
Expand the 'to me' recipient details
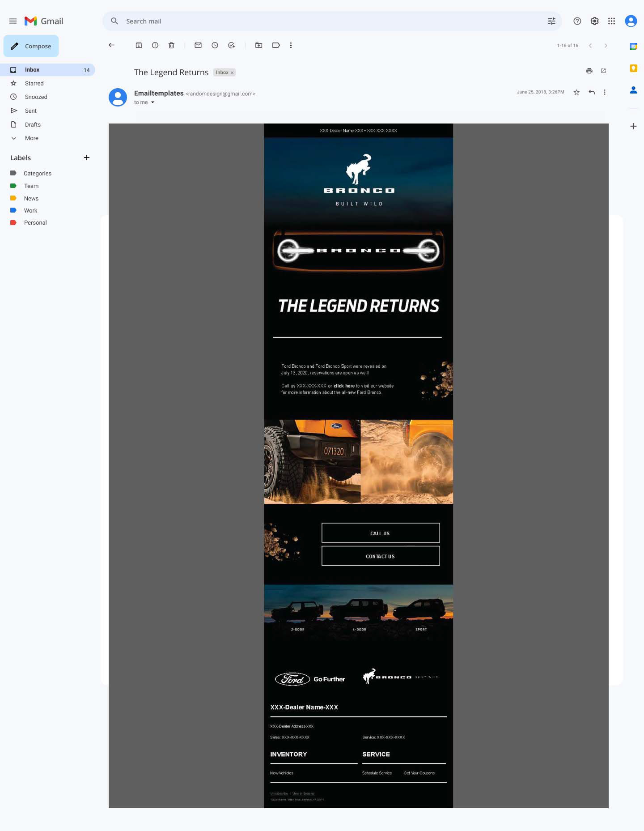click(x=153, y=102)
